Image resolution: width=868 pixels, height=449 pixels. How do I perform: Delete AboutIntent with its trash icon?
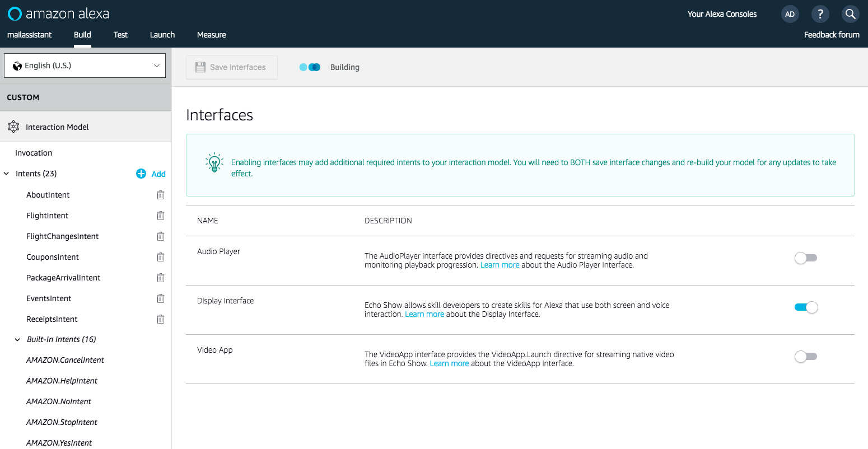161,195
